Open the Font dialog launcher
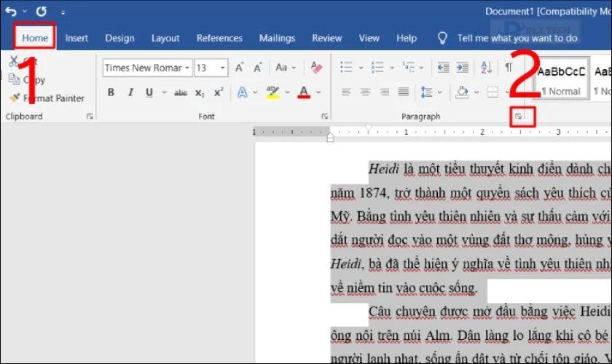The height and width of the screenshot is (364, 612). 324,116
